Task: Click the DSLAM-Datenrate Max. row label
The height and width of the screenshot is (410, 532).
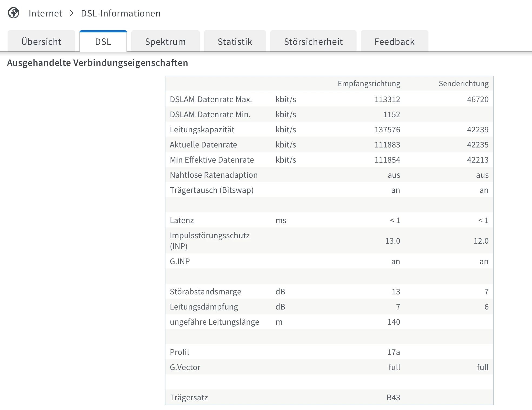Action: 211,99
